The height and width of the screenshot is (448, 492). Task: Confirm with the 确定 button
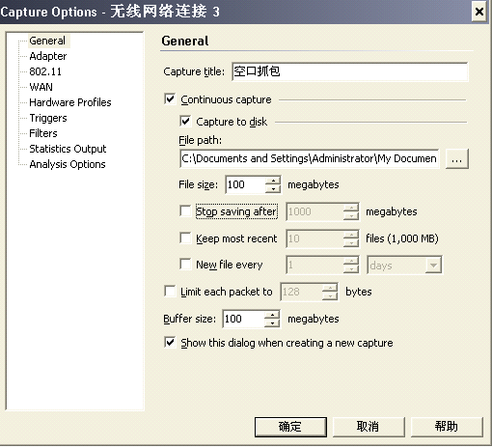point(290,427)
